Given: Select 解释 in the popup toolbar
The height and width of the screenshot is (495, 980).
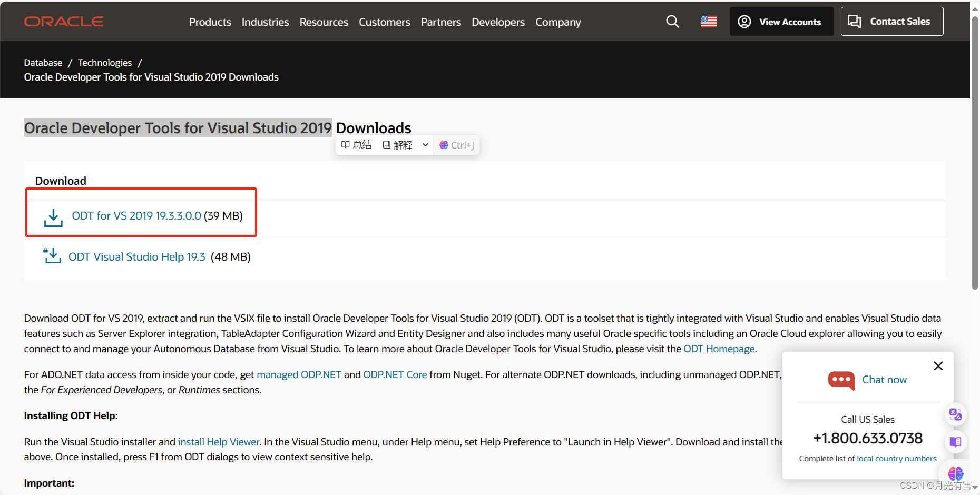Looking at the screenshot, I should click(397, 144).
